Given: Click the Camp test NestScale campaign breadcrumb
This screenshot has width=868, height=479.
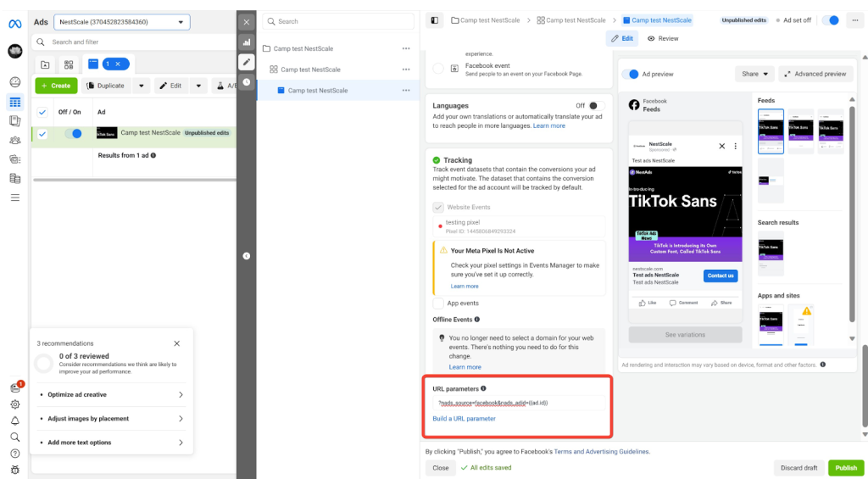Looking at the screenshot, I should pos(486,20).
